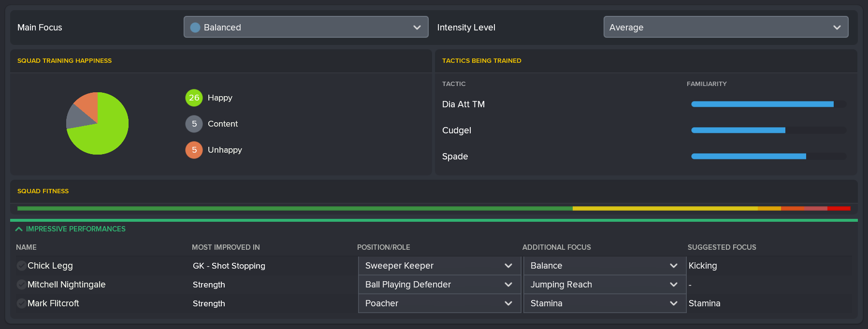Select the Dia Att TM tactic

463,104
